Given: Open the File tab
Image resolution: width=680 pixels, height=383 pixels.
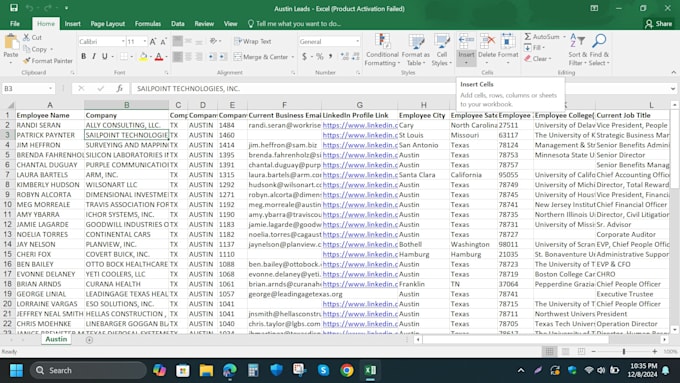Looking at the screenshot, I should (x=15, y=24).
